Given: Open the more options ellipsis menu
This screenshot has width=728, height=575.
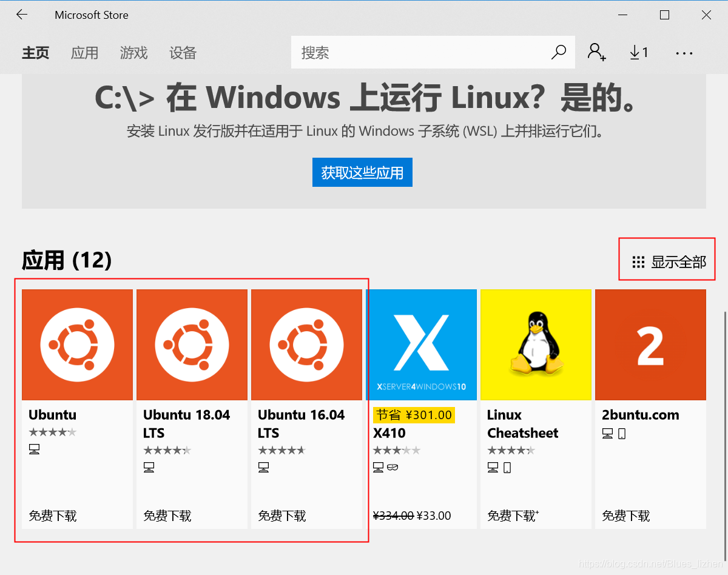Looking at the screenshot, I should [684, 53].
